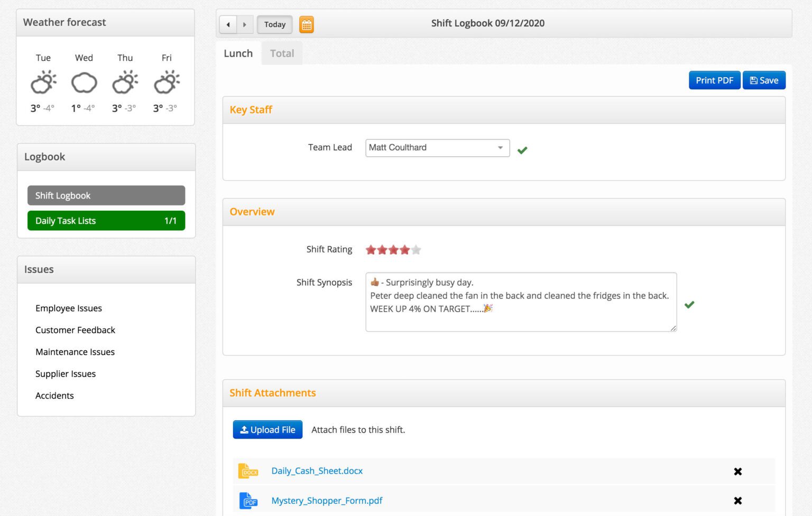
Task: Go to previous day arrow
Action: coord(228,25)
